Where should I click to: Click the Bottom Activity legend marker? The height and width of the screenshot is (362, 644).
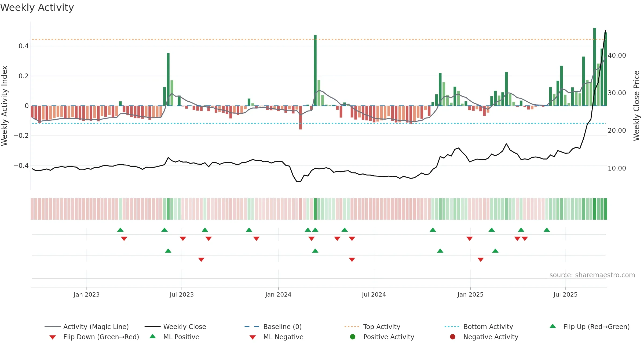pos(452,327)
